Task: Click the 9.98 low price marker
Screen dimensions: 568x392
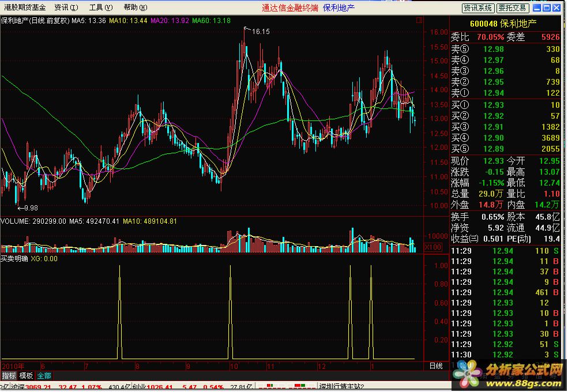Action: (31, 208)
